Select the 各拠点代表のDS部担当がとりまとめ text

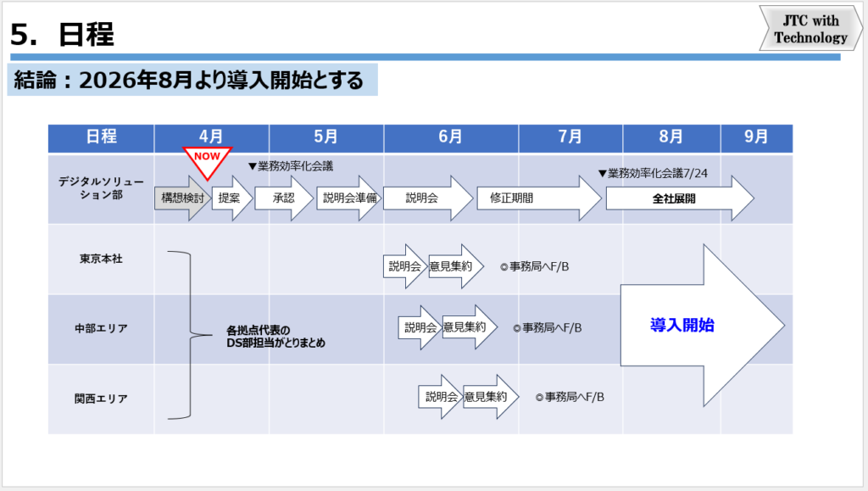275,337
